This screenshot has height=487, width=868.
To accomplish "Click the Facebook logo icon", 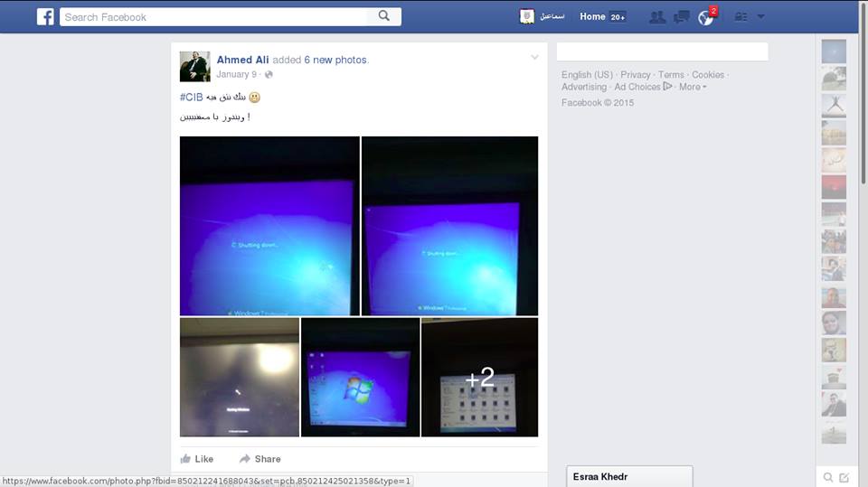I will pyautogui.click(x=45, y=16).
